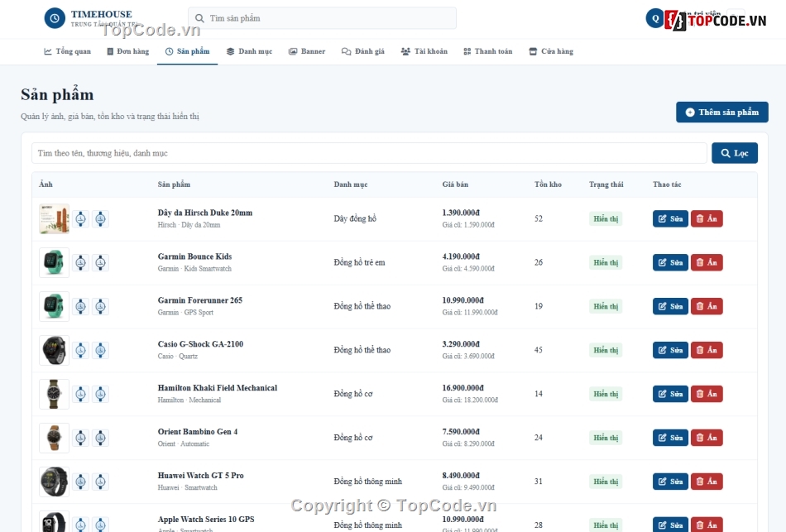Hide Garmin Forerunner 265 with Ẩn
This screenshot has width=786, height=532.
coord(707,306)
